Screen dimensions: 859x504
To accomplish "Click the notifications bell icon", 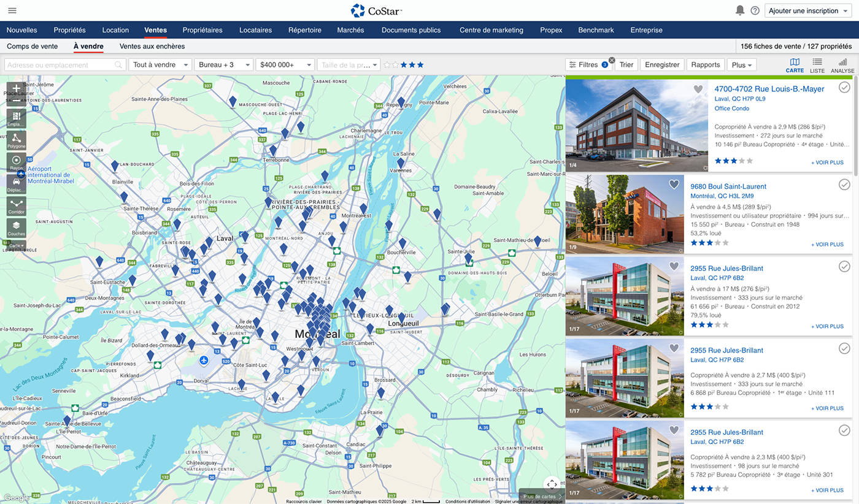I will [740, 10].
